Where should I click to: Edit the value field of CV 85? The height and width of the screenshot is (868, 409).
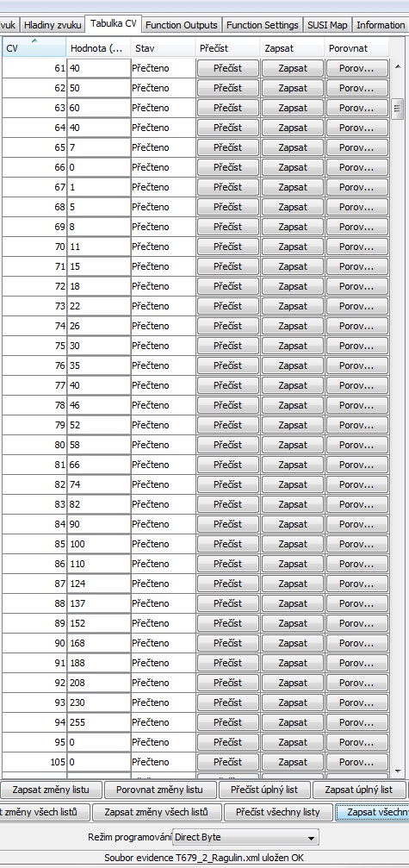99,544
